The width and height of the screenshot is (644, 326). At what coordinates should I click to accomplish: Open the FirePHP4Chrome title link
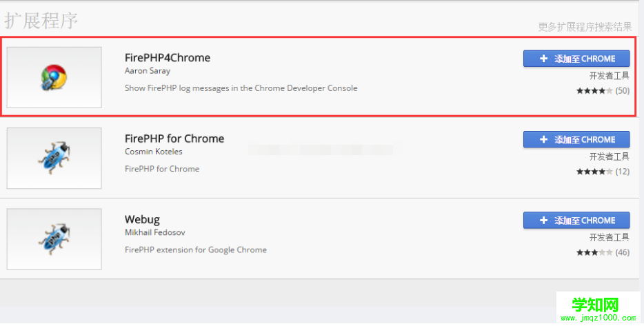(168, 58)
